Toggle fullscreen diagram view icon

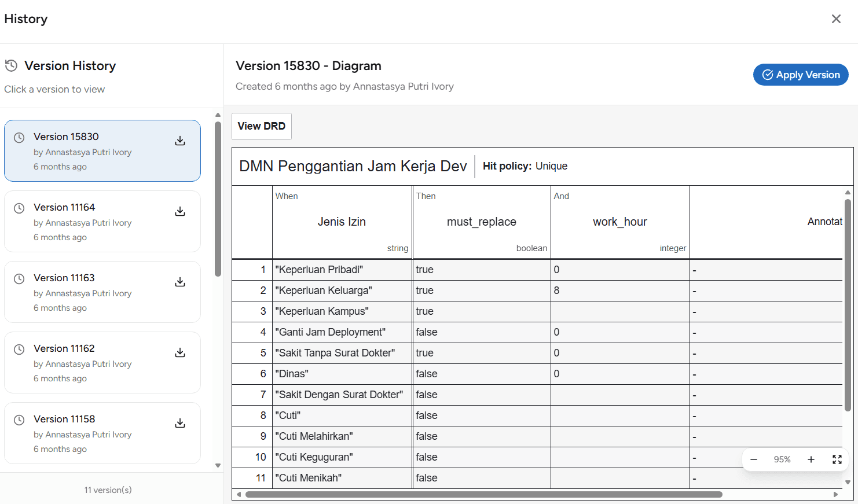pos(837,459)
